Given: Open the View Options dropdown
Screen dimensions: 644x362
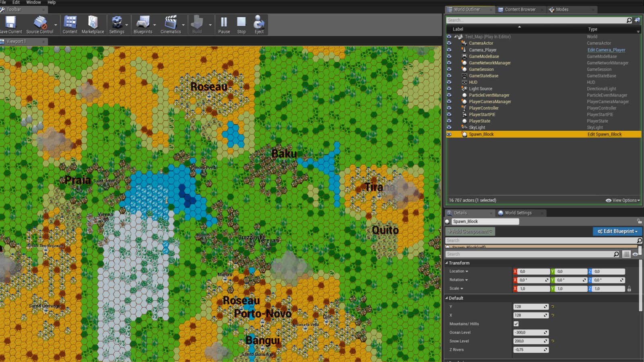Looking at the screenshot, I should (x=622, y=200).
